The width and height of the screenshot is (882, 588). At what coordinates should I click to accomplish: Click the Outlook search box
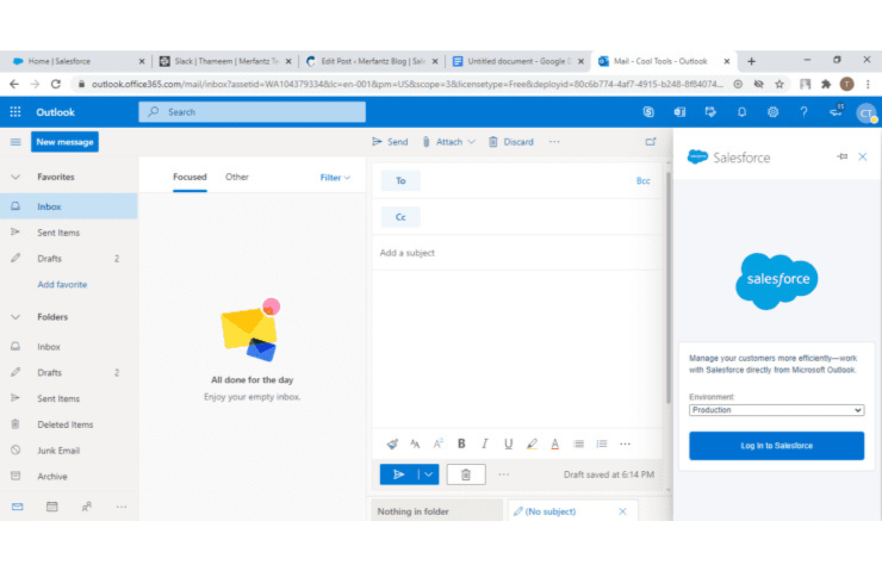tap(252, 111)
